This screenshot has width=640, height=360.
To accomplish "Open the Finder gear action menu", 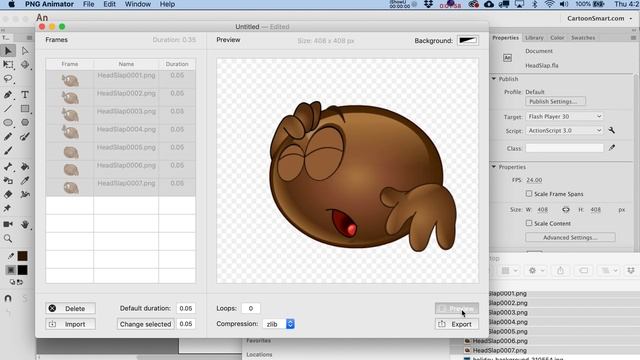I will tap(536, 270).
